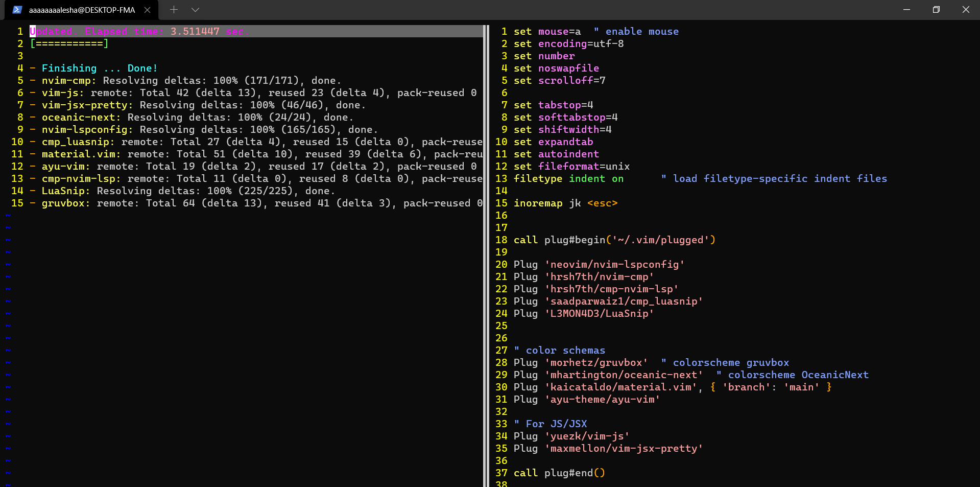The width and height of the screenshot is (980, 487).
Task: Click 'set fileformat=unix' line
Action: [x=571, y=167]
